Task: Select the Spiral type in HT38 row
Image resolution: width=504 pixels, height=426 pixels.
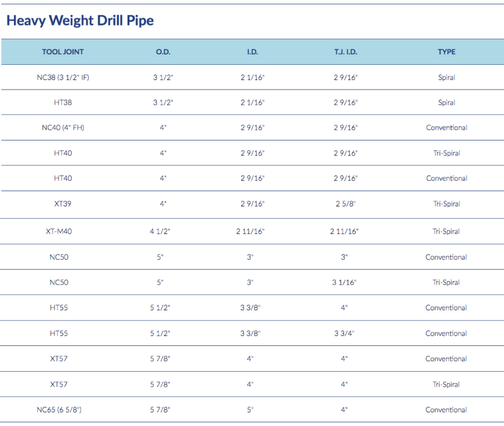Action: coord(446,103)
